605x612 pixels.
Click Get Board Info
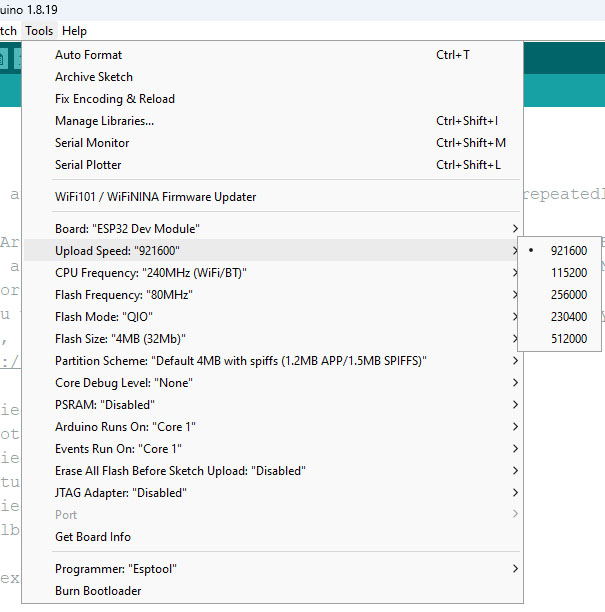(93, 537)
